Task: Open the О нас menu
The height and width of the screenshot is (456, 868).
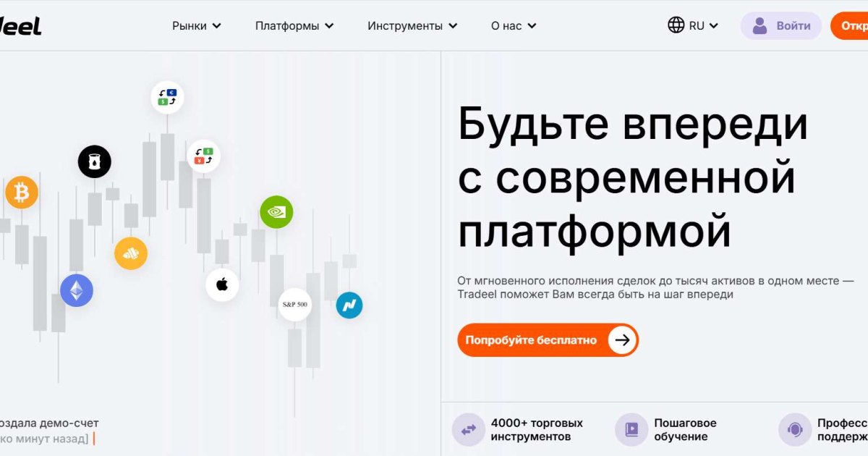Action: [x=514, y=26]
